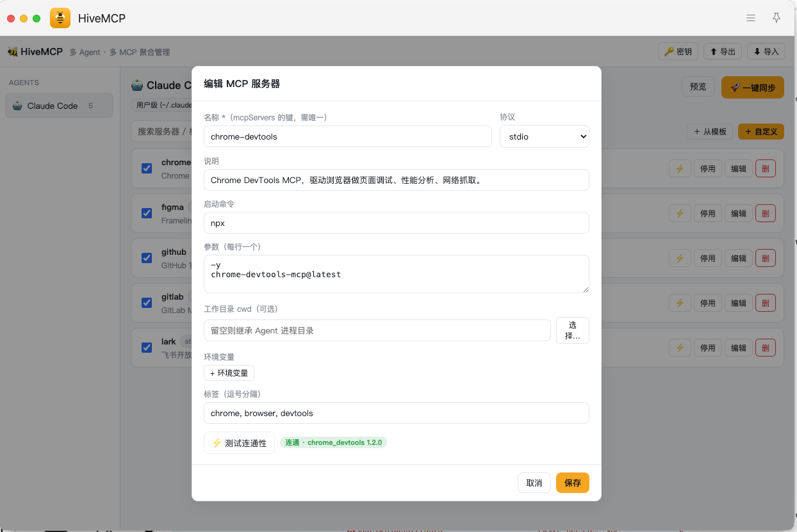
Task: Click the 工作目录 cwd input field
Action: pyautogui.click(x=377, y=330)
